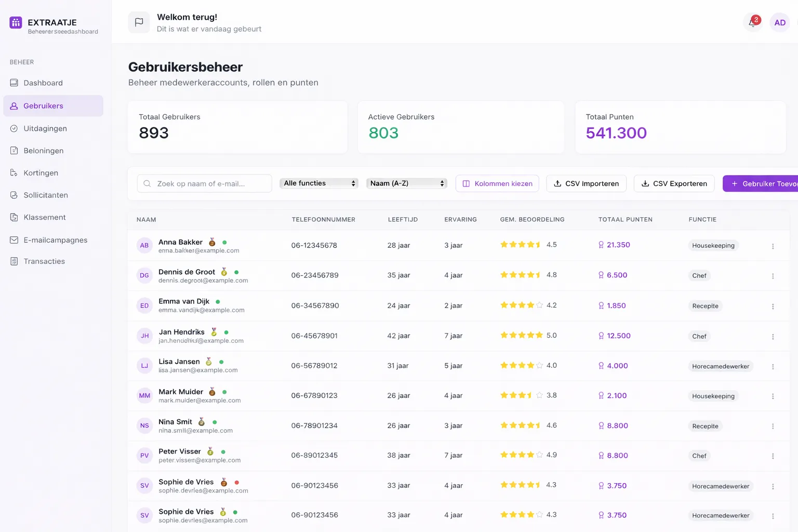Add a user with Gebruiker Toevoegen
The height and width of the screenshot is (532, 798).
(761, 183)
